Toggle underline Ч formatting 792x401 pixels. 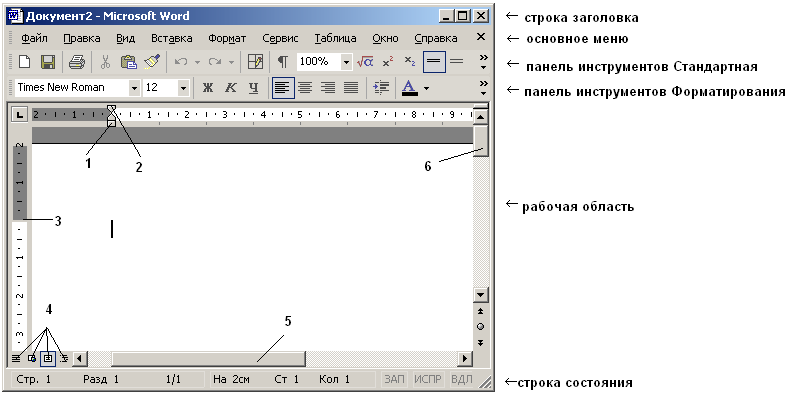(254, 88)
